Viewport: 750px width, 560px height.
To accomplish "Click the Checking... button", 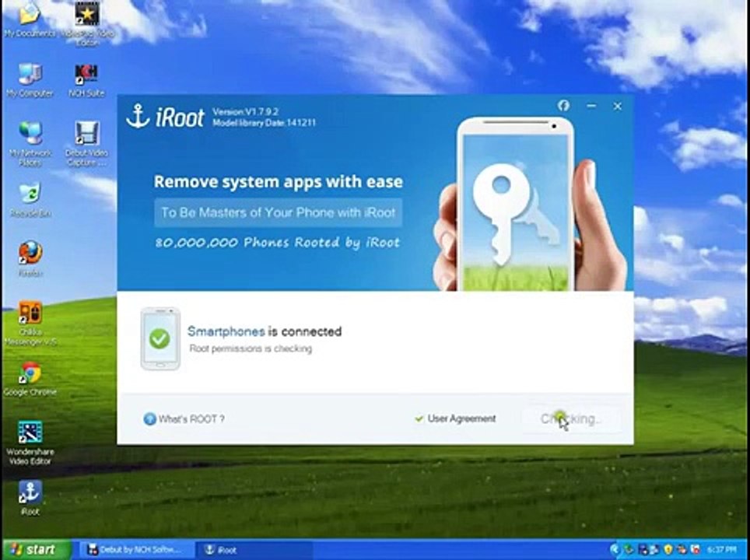I will [x=572, y=419].
